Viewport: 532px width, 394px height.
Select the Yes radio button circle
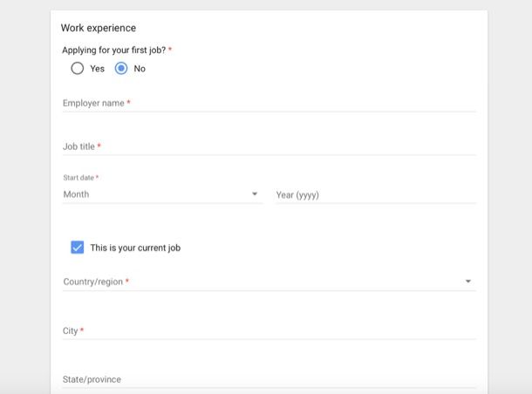(78, 69)
